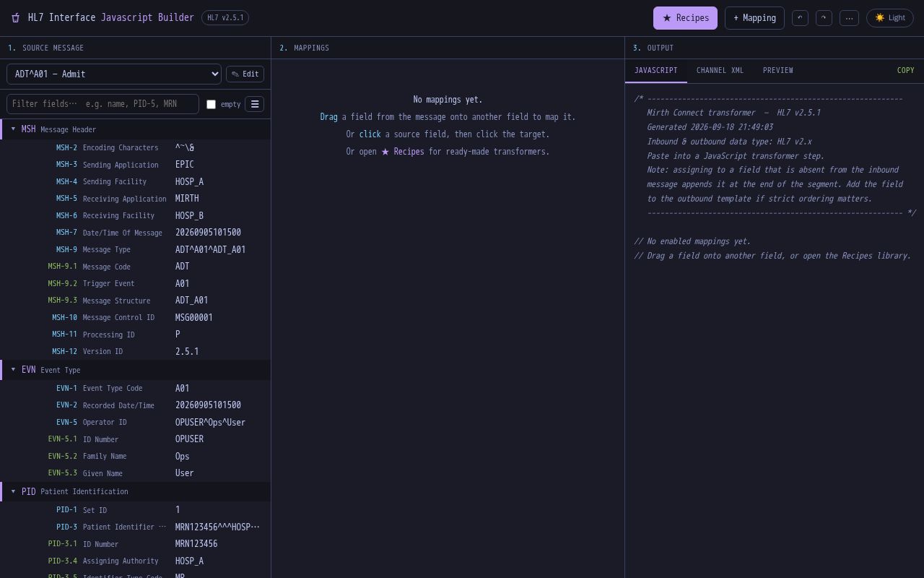Select the JAVASCRIPT output tab
This screenshot has height=578, width=924.
coord(655,71)
